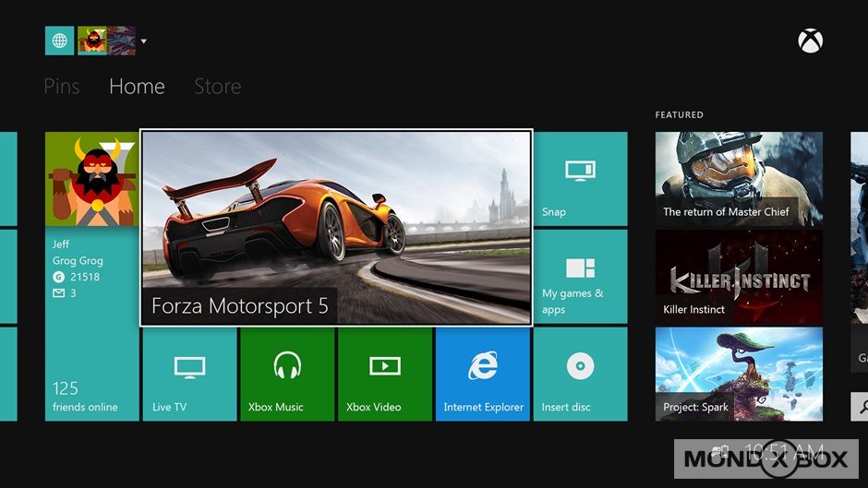Open the Snap tile

[x=580, y=179]
